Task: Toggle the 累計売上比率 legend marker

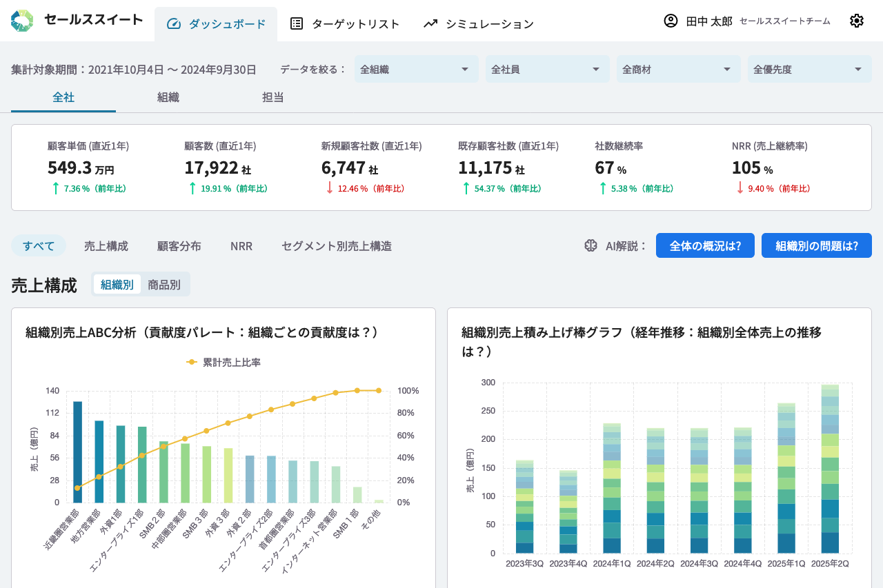Action: pyautogui.click(x=192, y=362)
